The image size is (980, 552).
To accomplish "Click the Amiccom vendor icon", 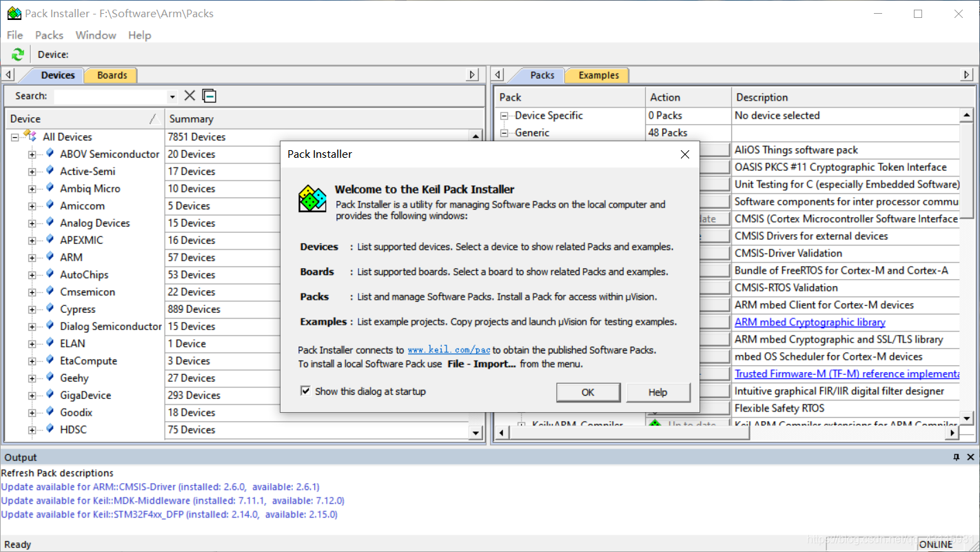I will tap(50, 205).
